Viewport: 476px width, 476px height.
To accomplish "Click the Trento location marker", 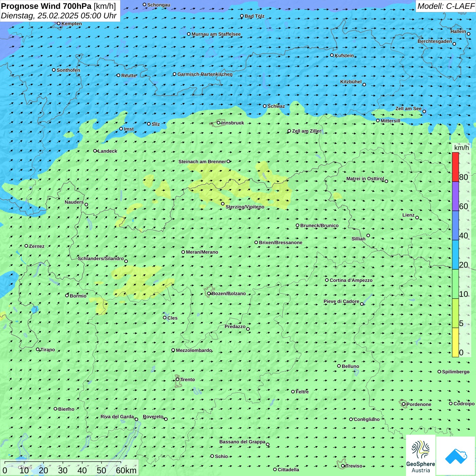I will [x=177, y=379].
